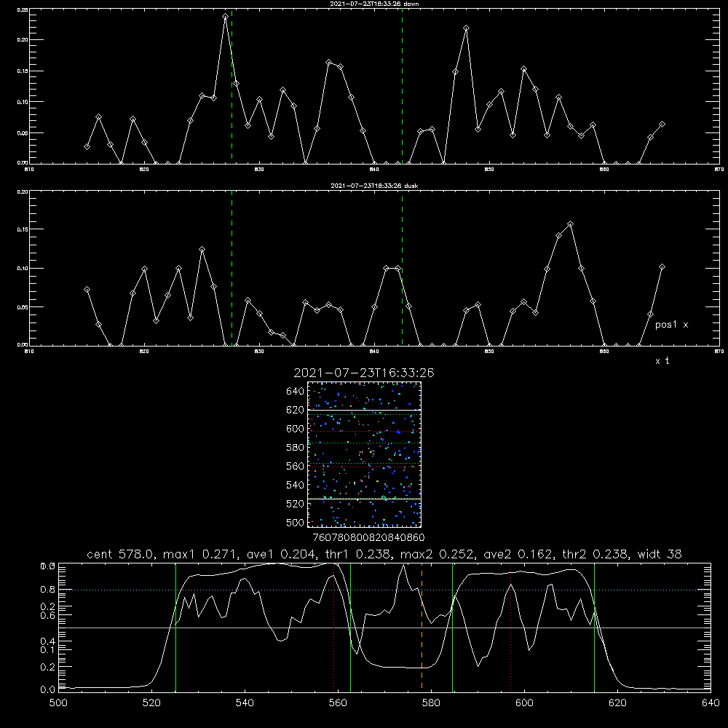The width and height of the screenshot is (728, 728).
Task: Click x-axis label 820 under the dawn plot
Action: (144, 170)
